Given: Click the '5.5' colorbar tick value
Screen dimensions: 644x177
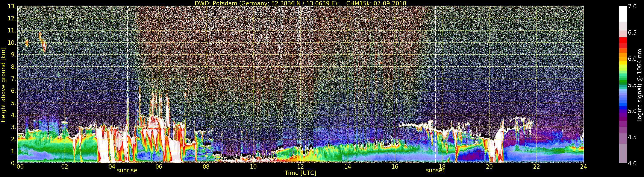Looking at the screenshot, I should click(632, 85).
